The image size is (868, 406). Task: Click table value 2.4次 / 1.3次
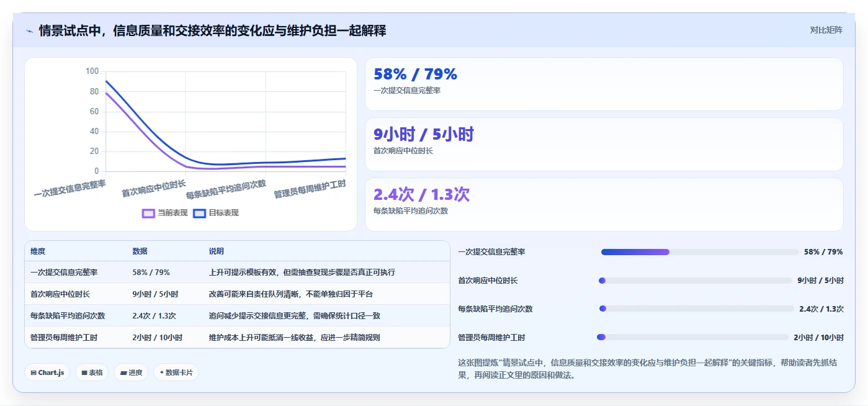154,316
